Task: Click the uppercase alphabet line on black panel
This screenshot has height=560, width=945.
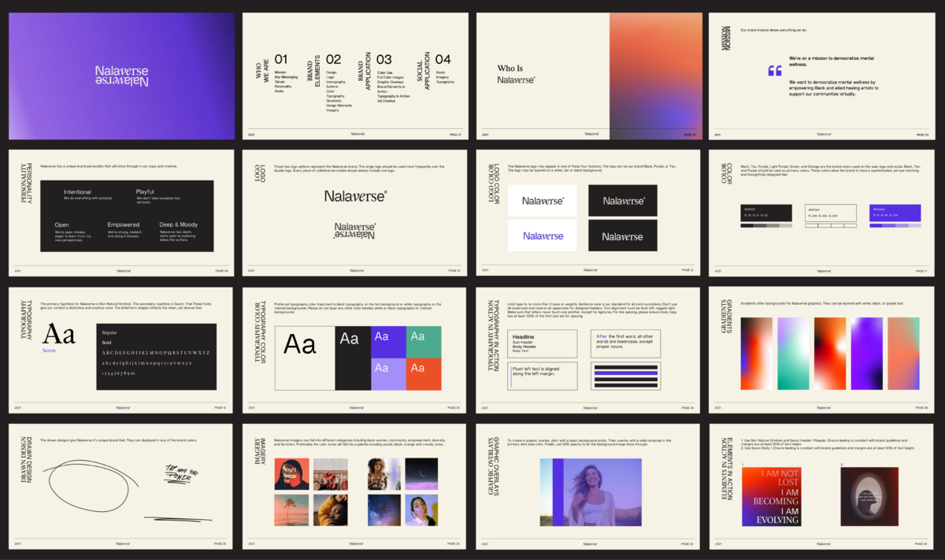Action: pos(156,353)
